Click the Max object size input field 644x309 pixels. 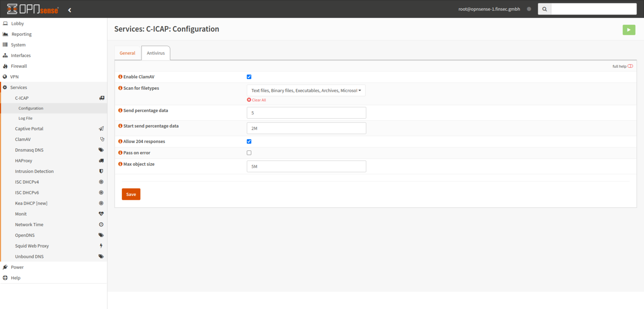coord(306,166)
